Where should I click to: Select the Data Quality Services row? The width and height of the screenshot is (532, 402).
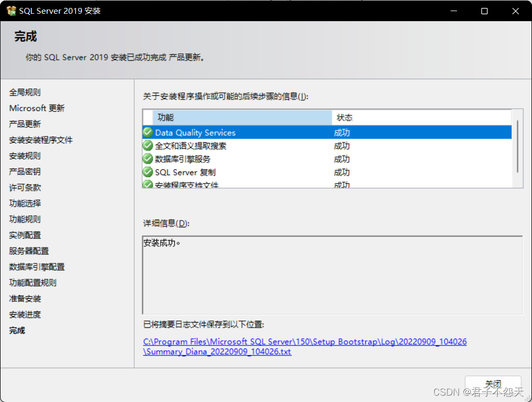point(327,132)
